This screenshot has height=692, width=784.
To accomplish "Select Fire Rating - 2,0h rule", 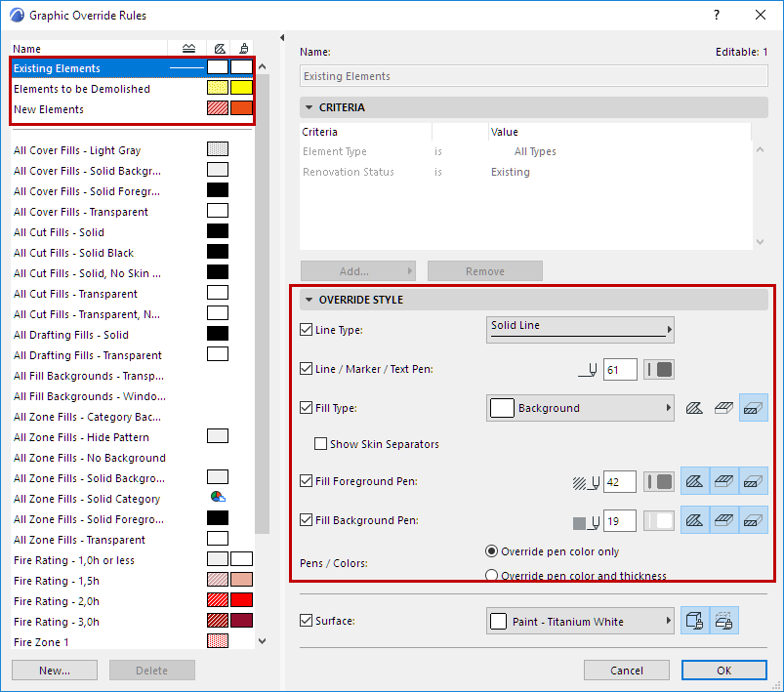I will 133,601.
